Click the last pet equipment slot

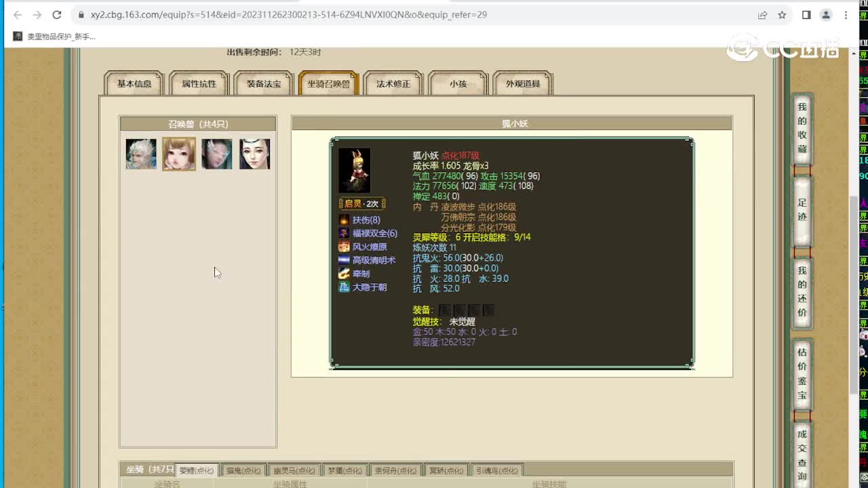click(x=488, y=310)
